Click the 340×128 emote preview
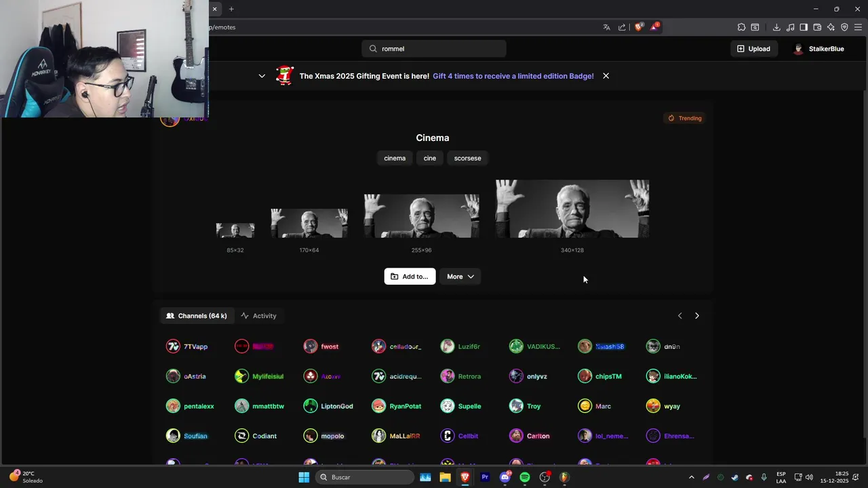 (572, 209)
